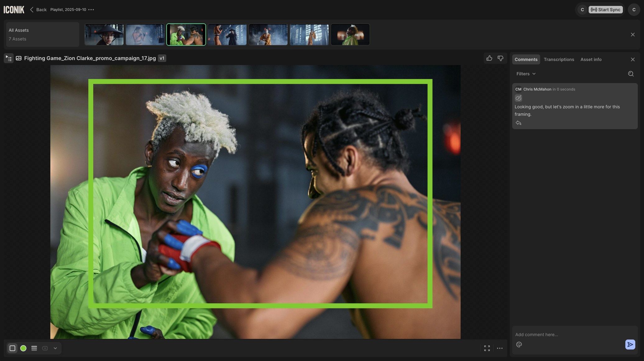Select the rectangle drawing tool
Screen dimensions: 644x361
point(12,348)
